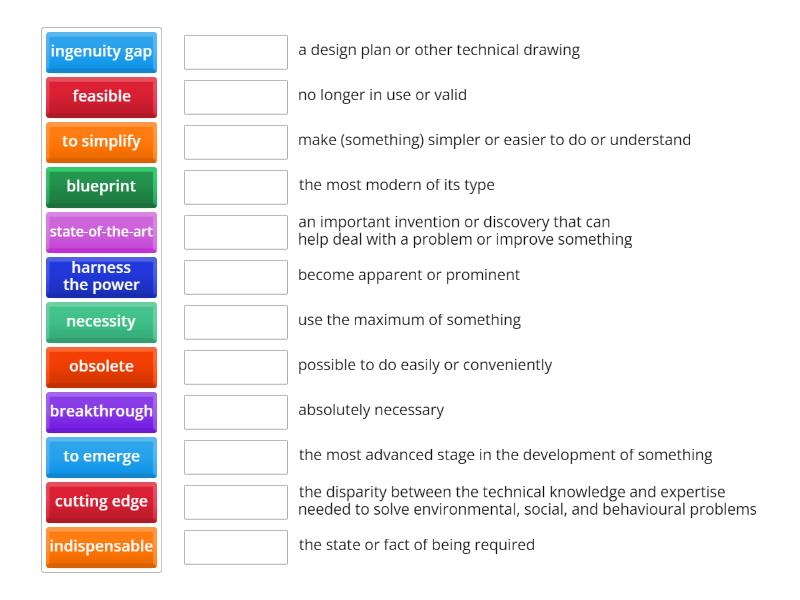Click the box next to 'absolutely necessary'

[235, 411]
